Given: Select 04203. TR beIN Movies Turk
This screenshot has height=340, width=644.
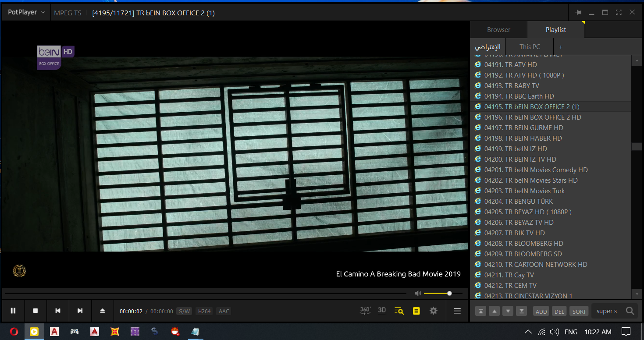Looking at the screenshot, I should (551, 191).
